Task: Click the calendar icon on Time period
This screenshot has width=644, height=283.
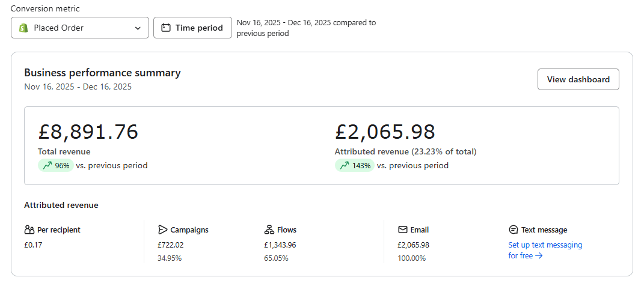Action: [166, 28]
